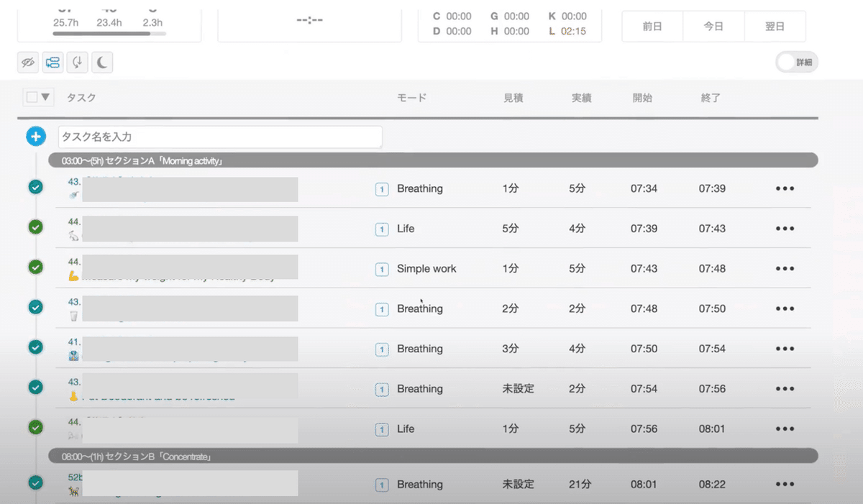863x504 pixels.
Task: Click the hide-completed-tasks eye icon
Action: (x=27, y=63)
